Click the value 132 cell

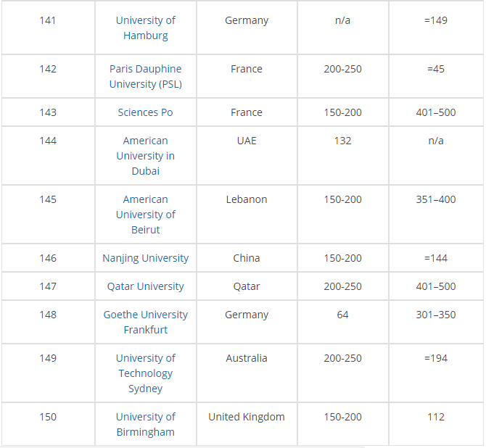[342, 141]
